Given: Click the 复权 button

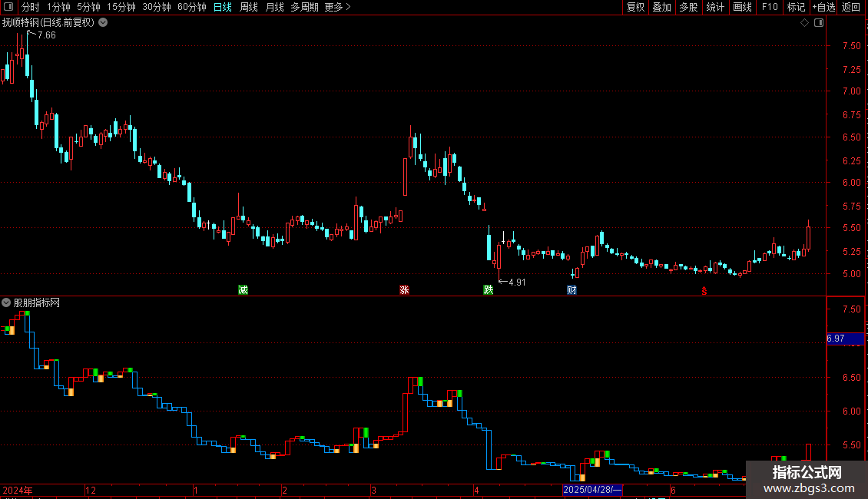Looking at the screenshot, I should pyautogui.click(x=635, y=7).
